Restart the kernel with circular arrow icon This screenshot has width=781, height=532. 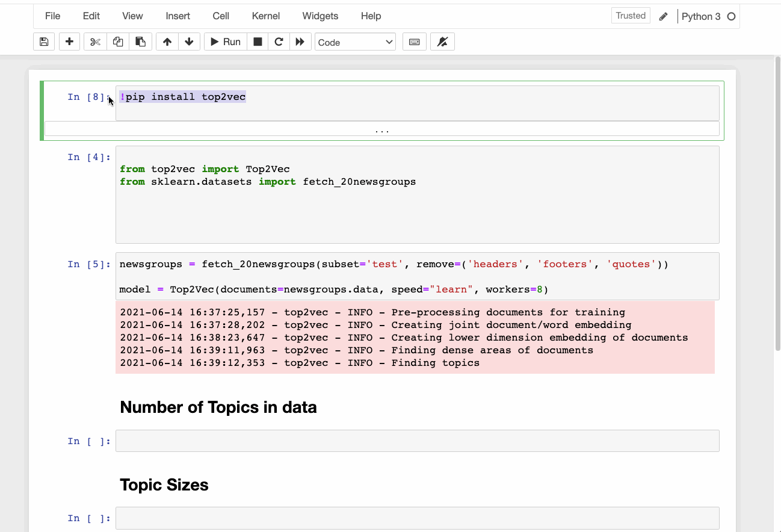tap(279, 42)
